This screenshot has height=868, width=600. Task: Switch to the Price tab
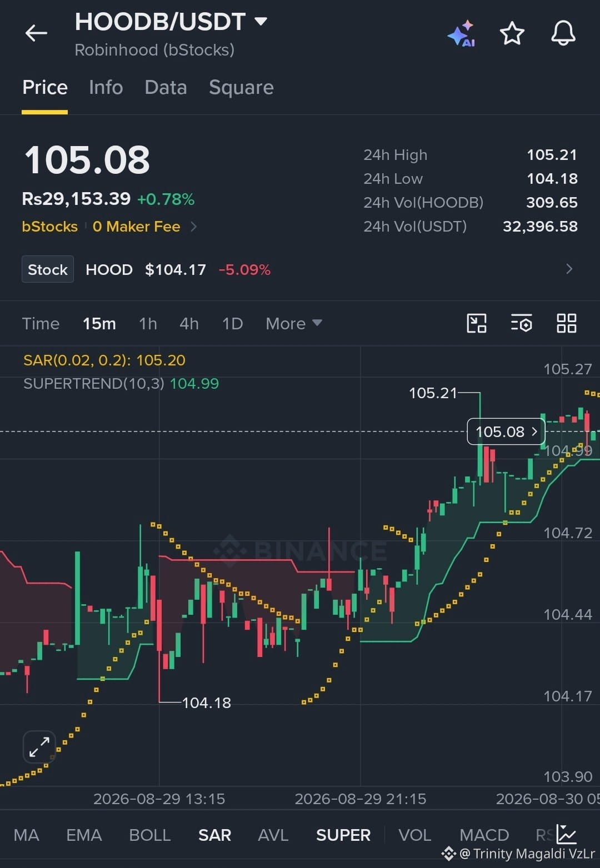point(45,88)
